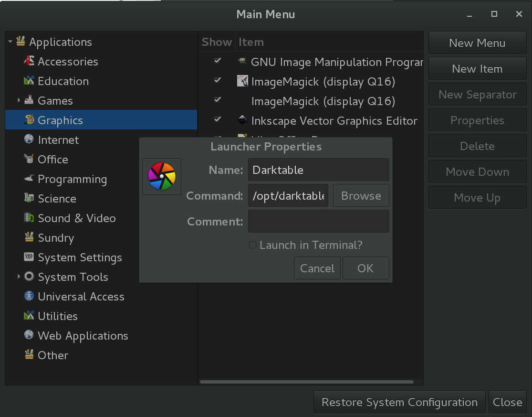The image size is (532, 417).
Task: Select GNU Image Manipulation Program row
Action: tap(311, 62)
